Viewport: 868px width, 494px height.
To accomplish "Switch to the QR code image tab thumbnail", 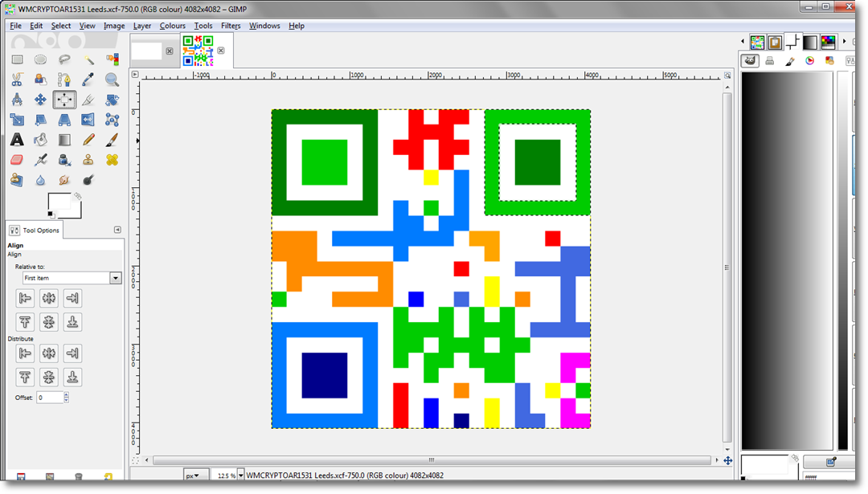I will click(199, 51).
